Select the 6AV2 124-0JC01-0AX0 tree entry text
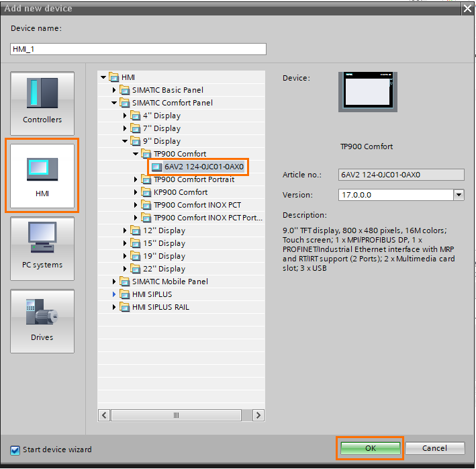The height and width of the screenshot is (469, 476). click(x=204, y=167)
